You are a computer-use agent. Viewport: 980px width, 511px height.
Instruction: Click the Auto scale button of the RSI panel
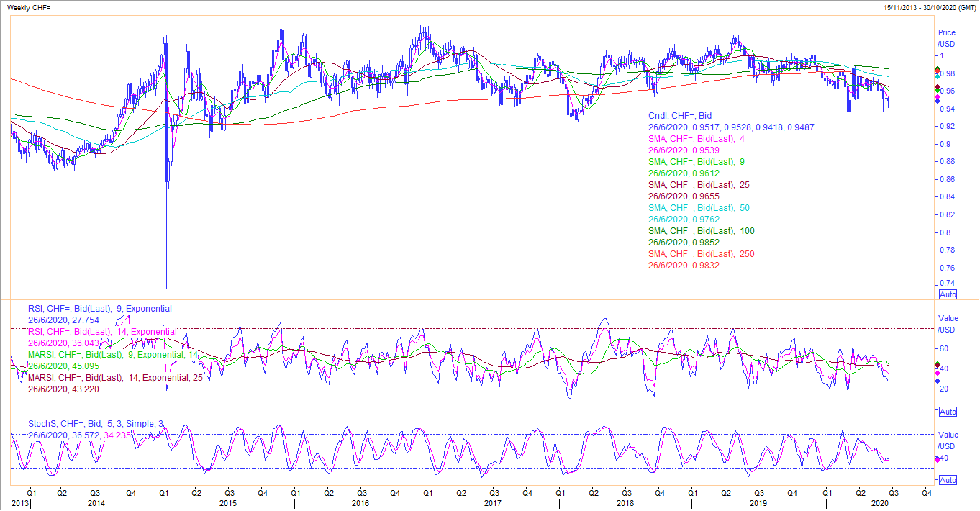coord(948,412)
